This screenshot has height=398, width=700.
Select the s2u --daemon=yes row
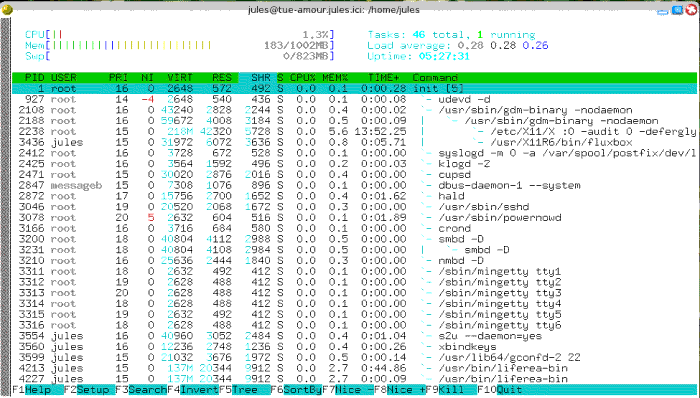click(354, 336)
